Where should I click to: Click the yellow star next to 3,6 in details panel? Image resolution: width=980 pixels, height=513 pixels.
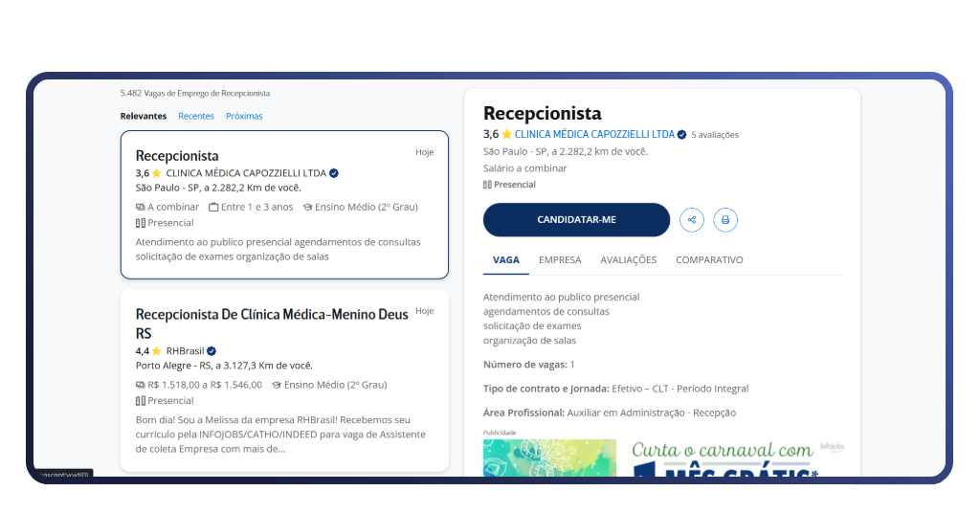pos(507,135)
